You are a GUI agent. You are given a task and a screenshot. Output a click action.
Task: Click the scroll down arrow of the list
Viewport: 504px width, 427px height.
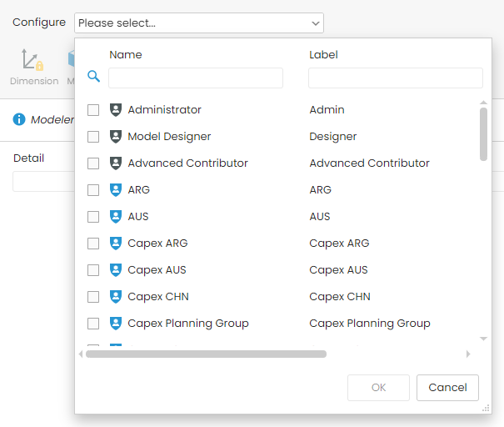point(483,339)
